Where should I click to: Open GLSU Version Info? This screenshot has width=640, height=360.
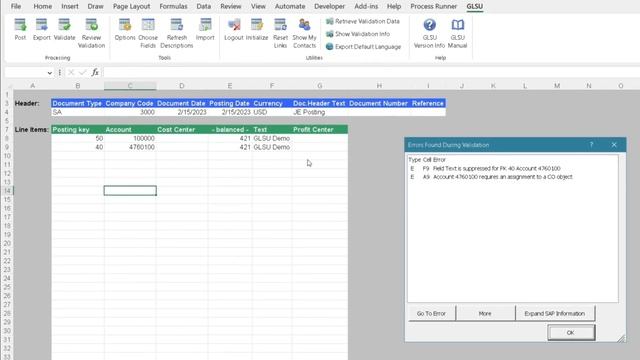coord(429,33)
